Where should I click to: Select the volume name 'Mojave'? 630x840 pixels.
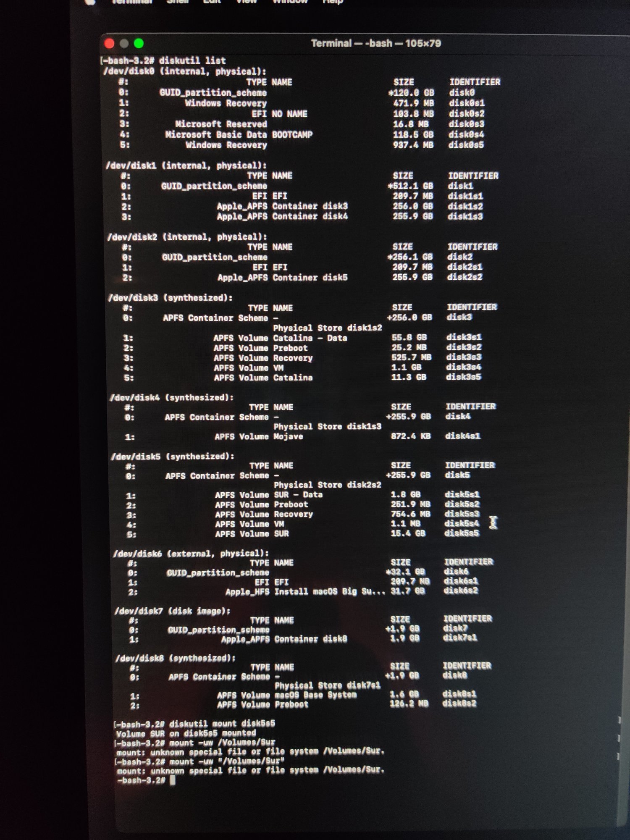288,436
